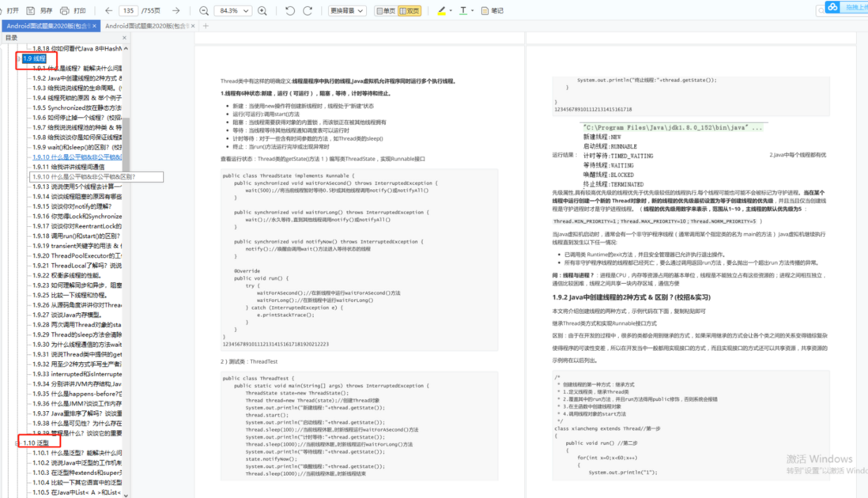Select outline entry 1.9.21 ThreadLocal了解吗
Image resolution: width=868 pixels, height=498 pixels.
point(77,266)
